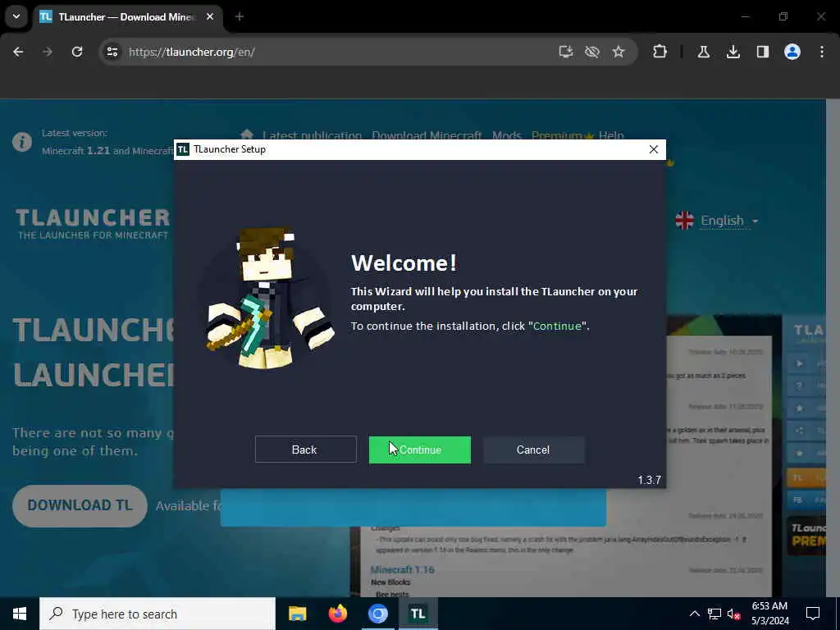Open the Chrome three-dot menu
The width and height of the screenshot is (840, 630).
click(822, 52)
